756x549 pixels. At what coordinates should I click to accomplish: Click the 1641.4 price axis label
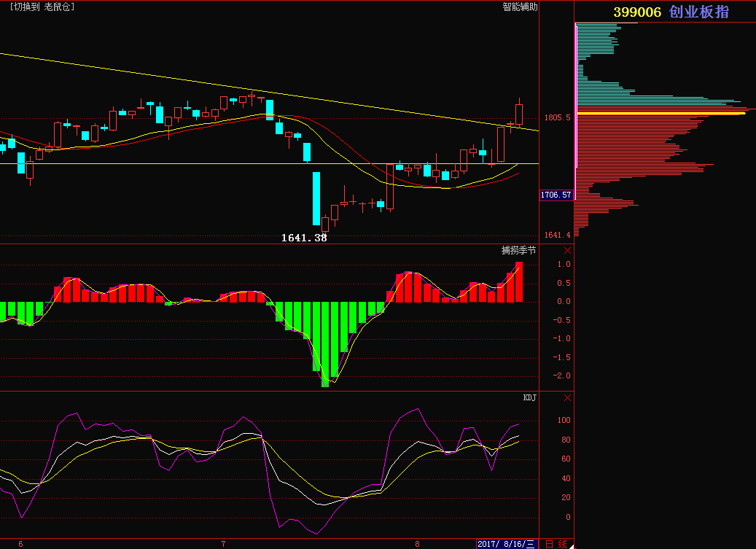pos(558,235)
